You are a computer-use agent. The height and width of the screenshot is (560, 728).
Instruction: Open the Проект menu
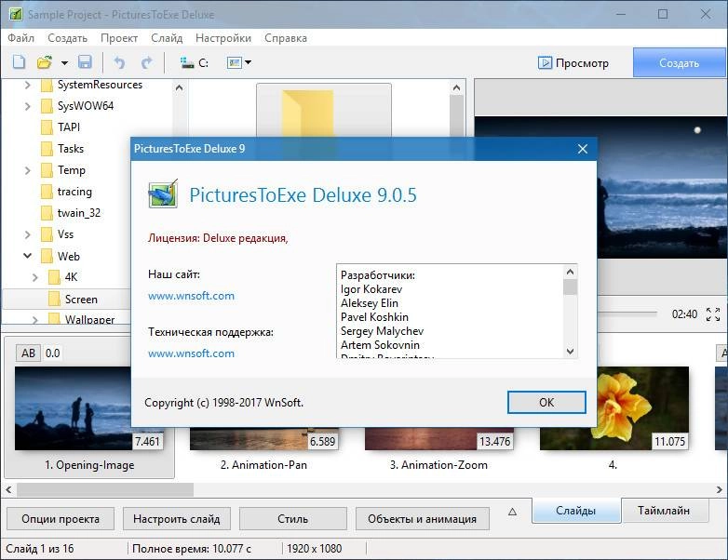pos(119,38)
